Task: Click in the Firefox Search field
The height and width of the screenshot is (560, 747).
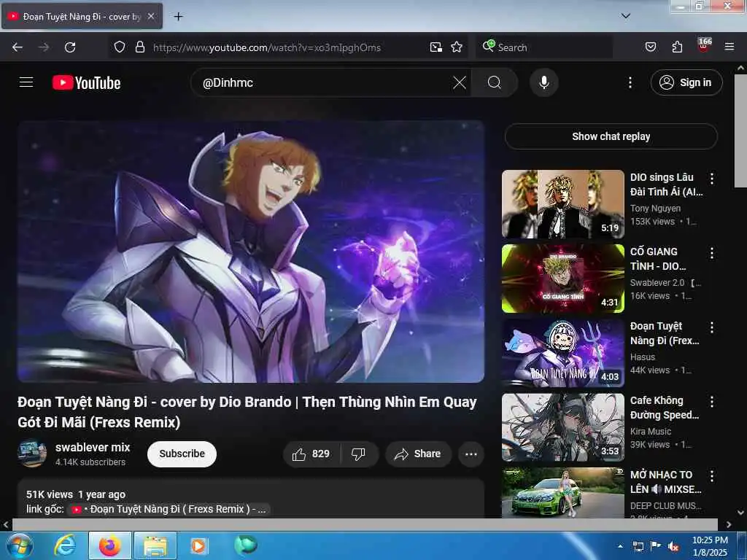Action: click(543, 47)
